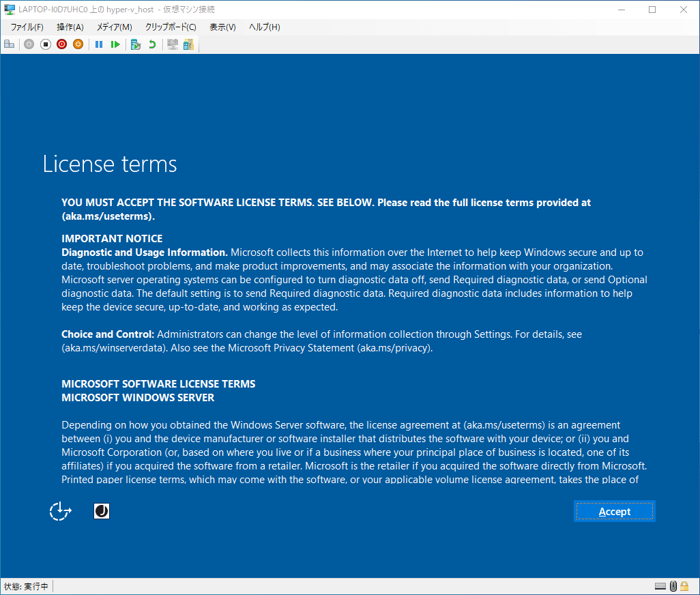Maximize the virtual machine connection window
Viewport: 700px width, 595px height.
point(652,10)
